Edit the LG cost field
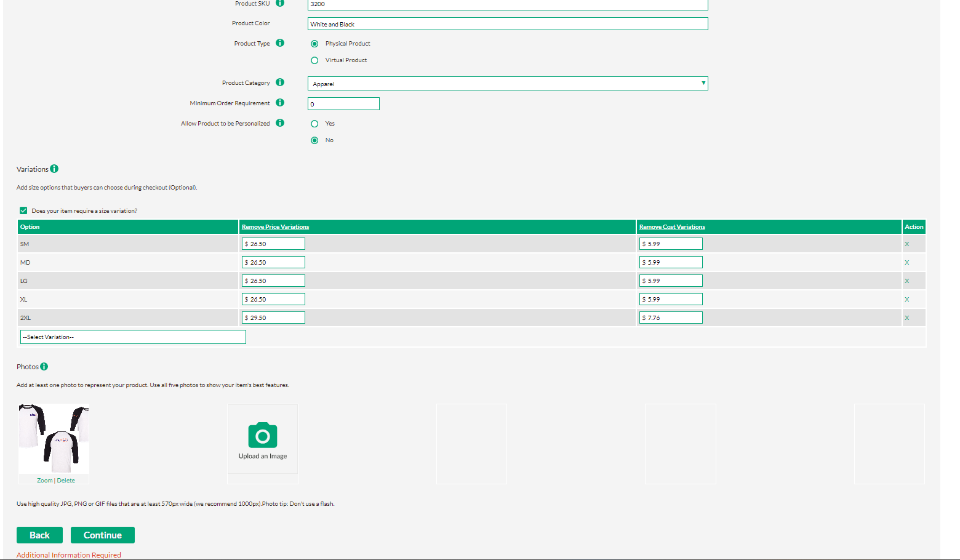Image resolution: width=960 pixels, height=560 pixels. click(x=671, y=281)
